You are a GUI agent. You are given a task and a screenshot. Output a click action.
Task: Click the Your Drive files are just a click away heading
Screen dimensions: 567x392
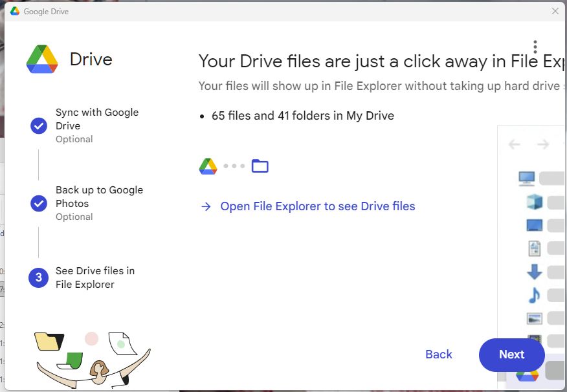point(381,61)
